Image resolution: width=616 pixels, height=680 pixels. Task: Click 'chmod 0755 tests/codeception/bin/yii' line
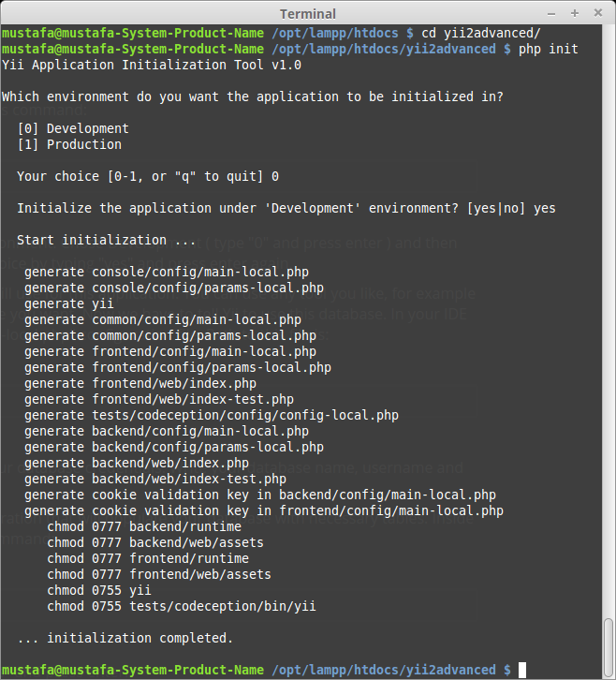coord(182,606)
